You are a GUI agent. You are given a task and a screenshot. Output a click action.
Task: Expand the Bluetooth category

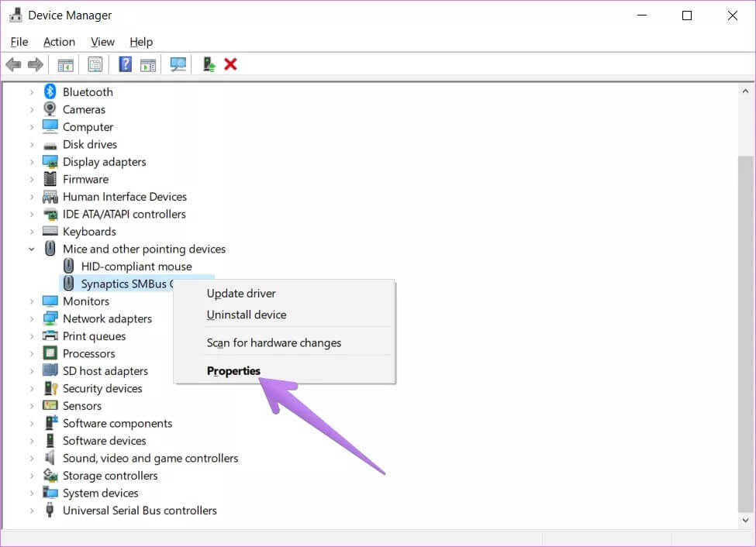pyautogui.click(x=32, y=91)
